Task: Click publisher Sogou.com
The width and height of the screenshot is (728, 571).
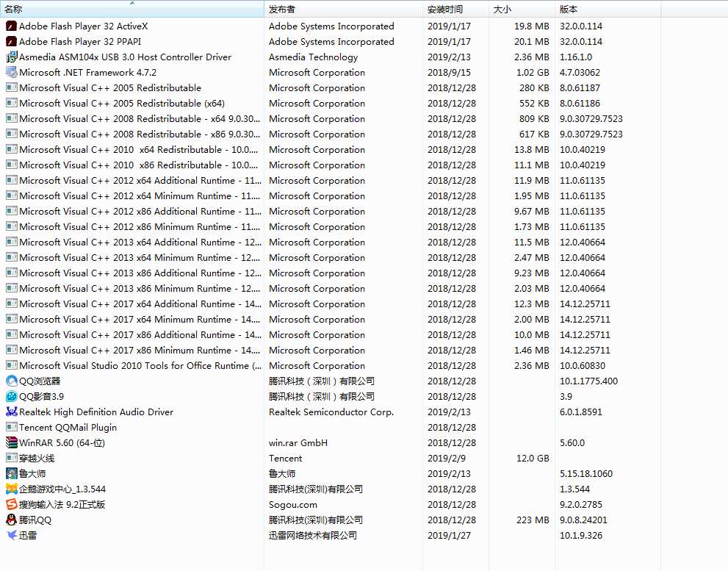Action: coord(293,505)
